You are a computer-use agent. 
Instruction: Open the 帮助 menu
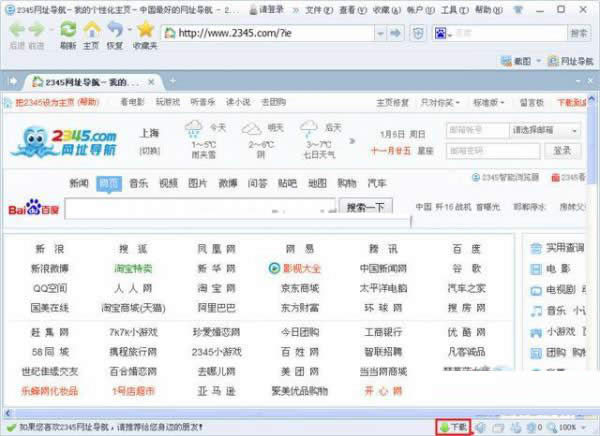[x=489, y=10]
